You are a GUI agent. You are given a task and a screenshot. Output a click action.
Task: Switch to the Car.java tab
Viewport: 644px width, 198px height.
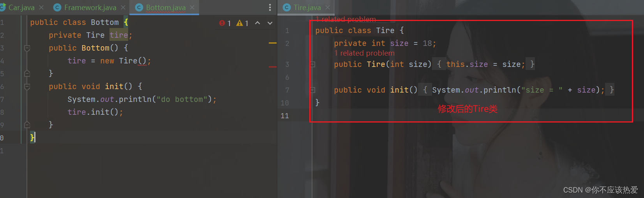[21, 7]
